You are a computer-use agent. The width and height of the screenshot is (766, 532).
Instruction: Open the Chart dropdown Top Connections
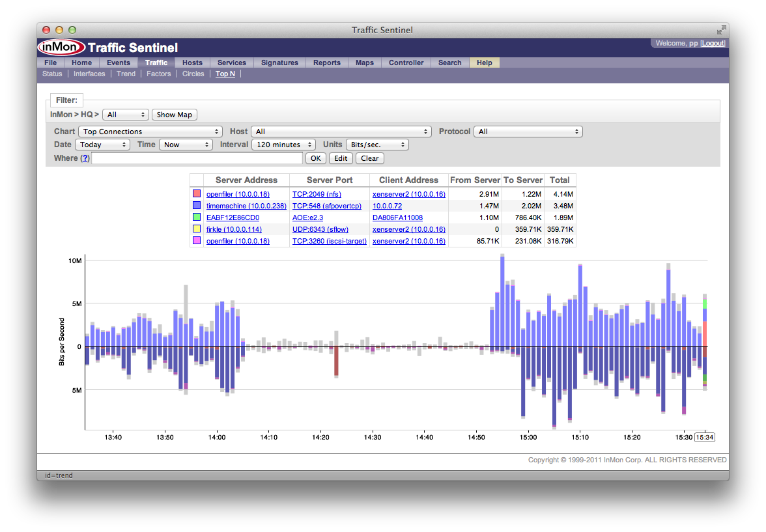click(150, 132)
